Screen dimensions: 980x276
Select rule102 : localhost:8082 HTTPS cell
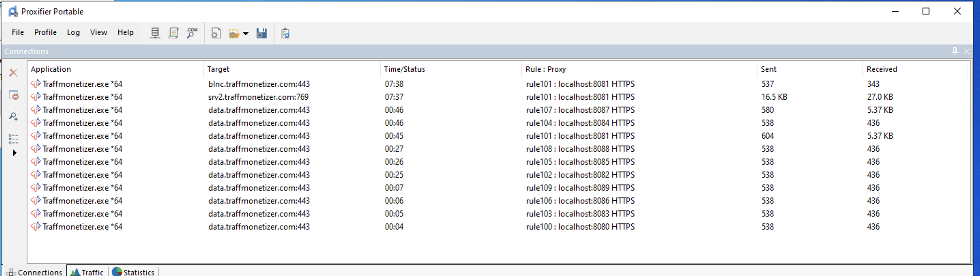(580, 175)
